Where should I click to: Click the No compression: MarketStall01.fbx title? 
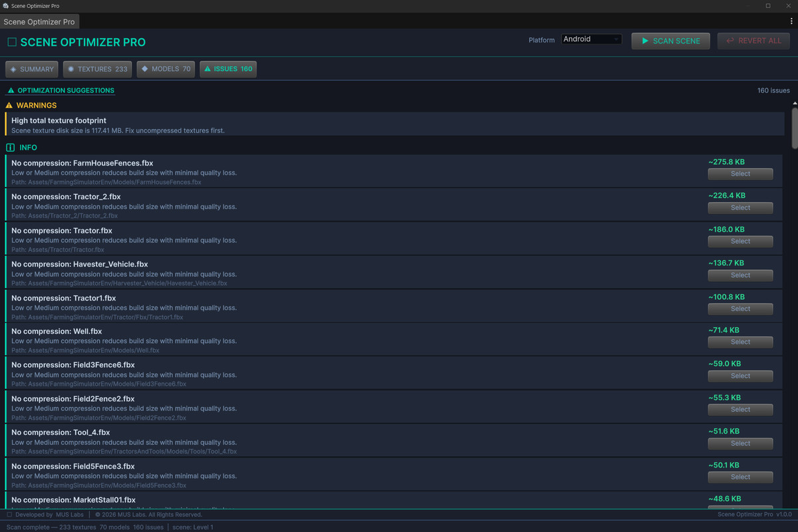[73, 500]
